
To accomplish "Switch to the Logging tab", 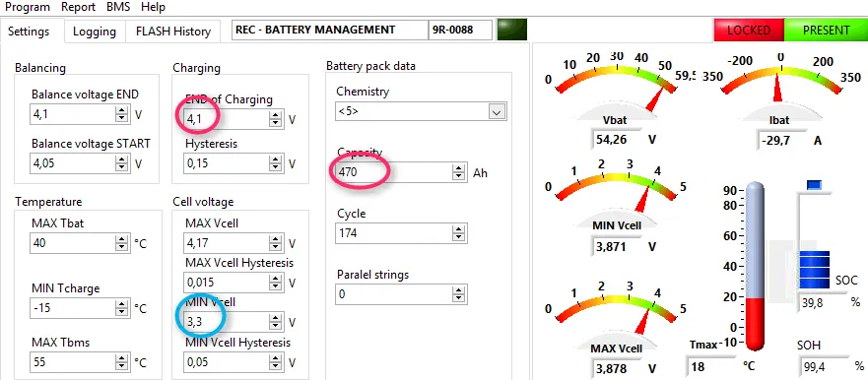I will (x=95, y=32).
